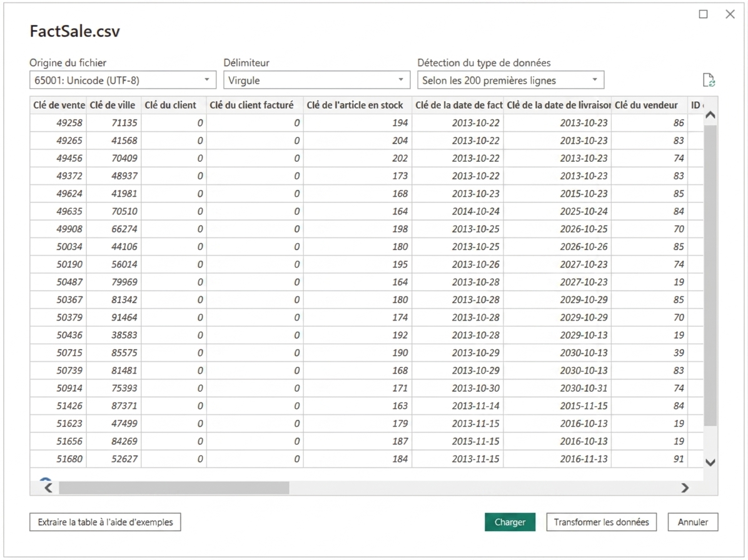Click the FactSale.csv dialog title
Image resolution: width=748 pixels, height=560 pixels.
pyautogui.click(x=75, y=31)
